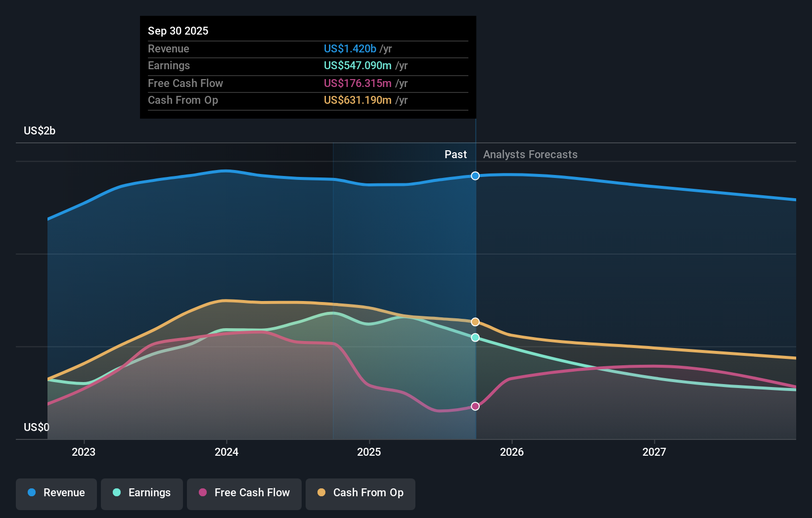The width and height of the screenshot is (812, 518).
Task: Toggle the Earnings series off
Action: pyautogui.click(x=142, y=493)
